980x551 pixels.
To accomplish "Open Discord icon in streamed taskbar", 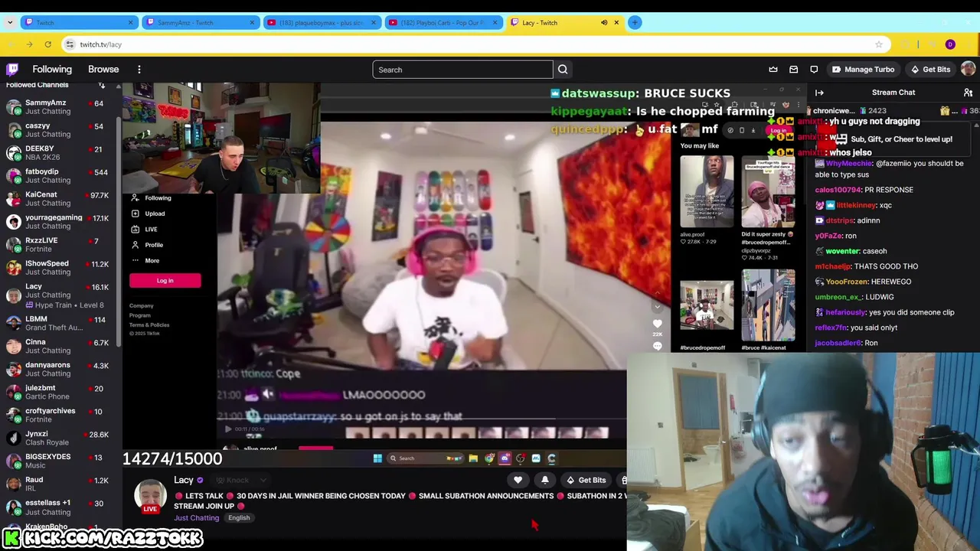I will tap(505, 458).
